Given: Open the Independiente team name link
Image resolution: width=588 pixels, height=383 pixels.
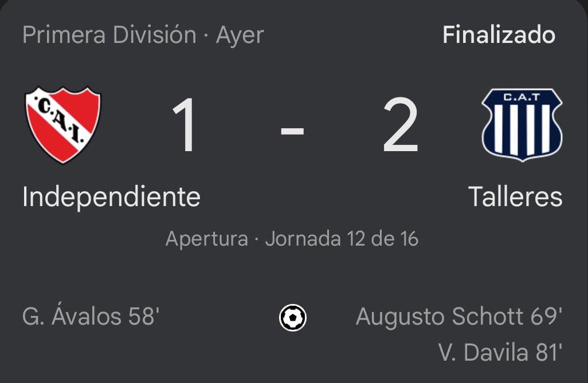Looking at the screenshot, I should click(x=111, y=197).
